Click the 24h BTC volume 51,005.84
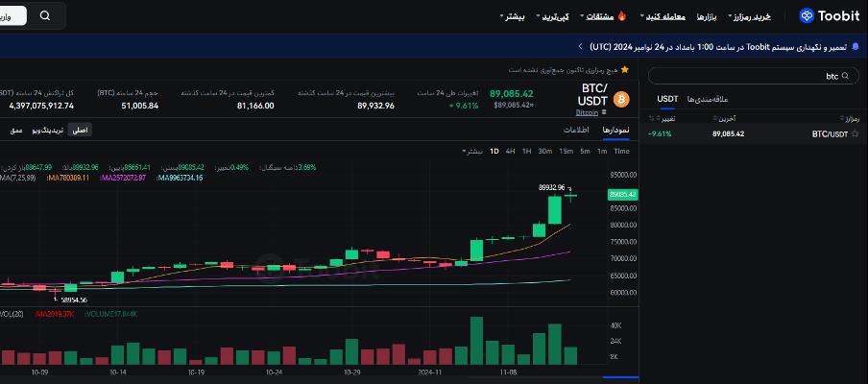The image size is (868, 384). (x=139, y=106)
